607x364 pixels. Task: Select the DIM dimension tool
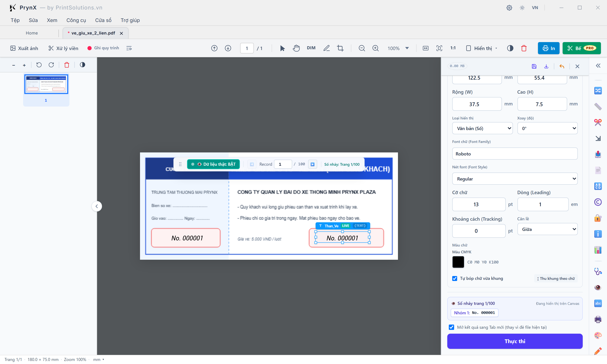tap(311, 48)
